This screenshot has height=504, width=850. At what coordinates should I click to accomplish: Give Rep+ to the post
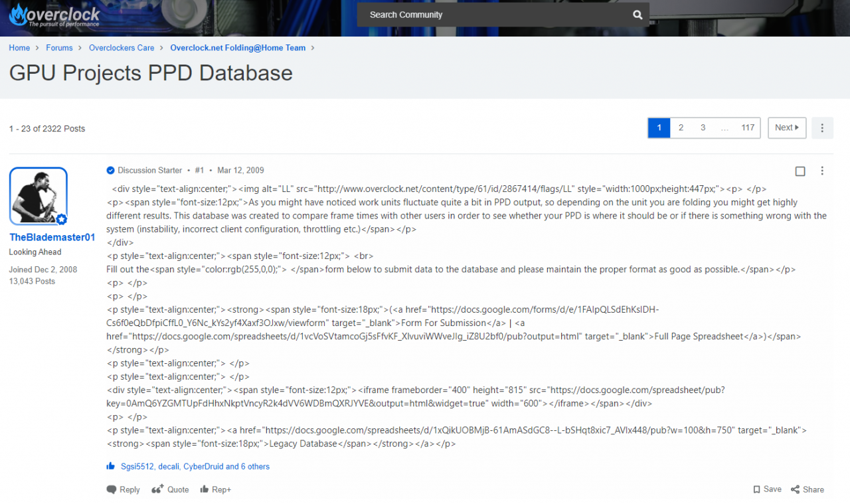pyautogui.click(x=215, y=489)
